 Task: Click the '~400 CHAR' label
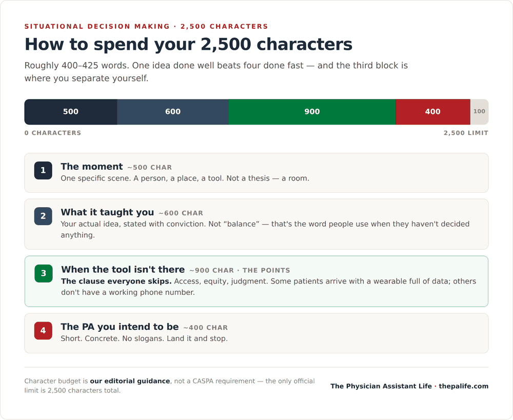tap(206, 328)
